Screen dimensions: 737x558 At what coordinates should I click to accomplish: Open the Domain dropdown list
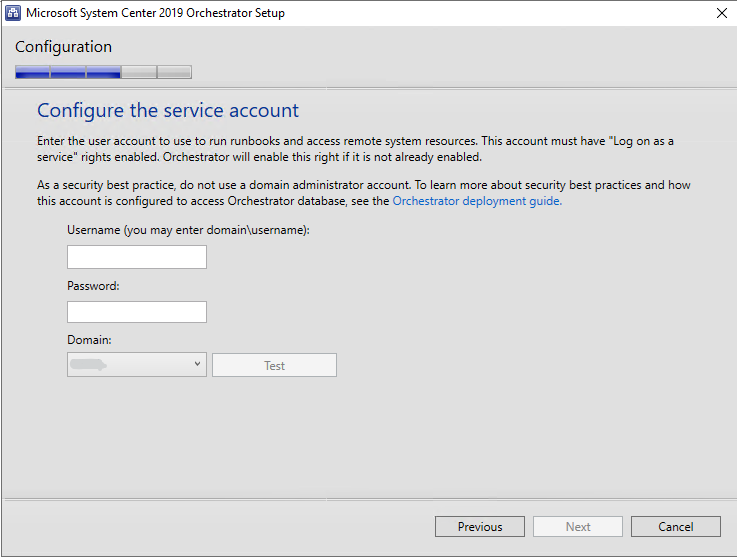coord(137,365)
